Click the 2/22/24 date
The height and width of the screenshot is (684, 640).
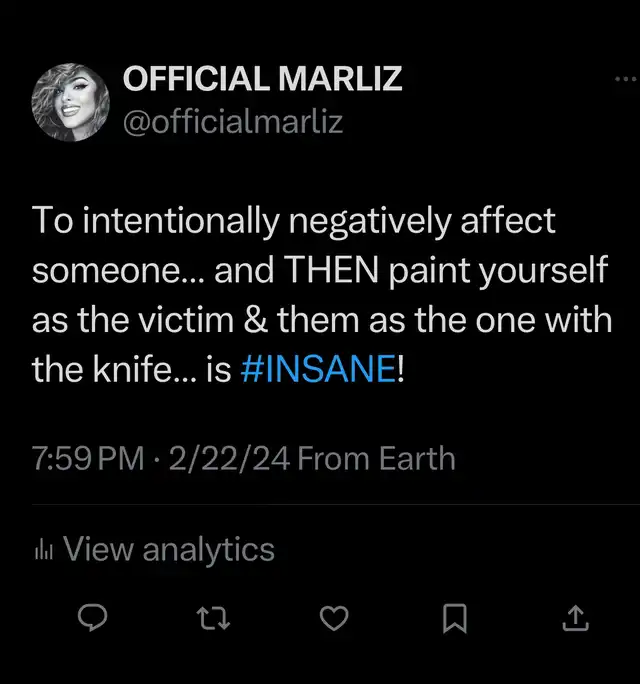click(229, 459)
